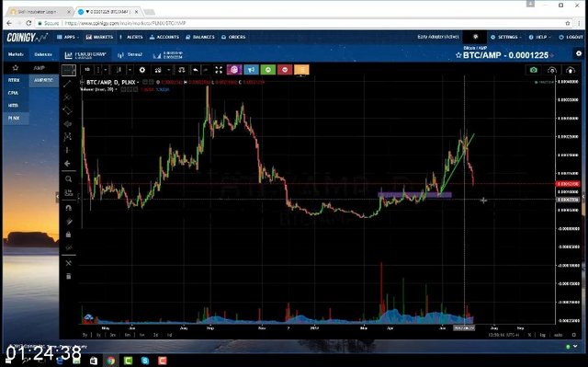The height and width of the screenshot is (367, 588).
Task: Open the chart panel gear settings
Action: pos(579,53)
